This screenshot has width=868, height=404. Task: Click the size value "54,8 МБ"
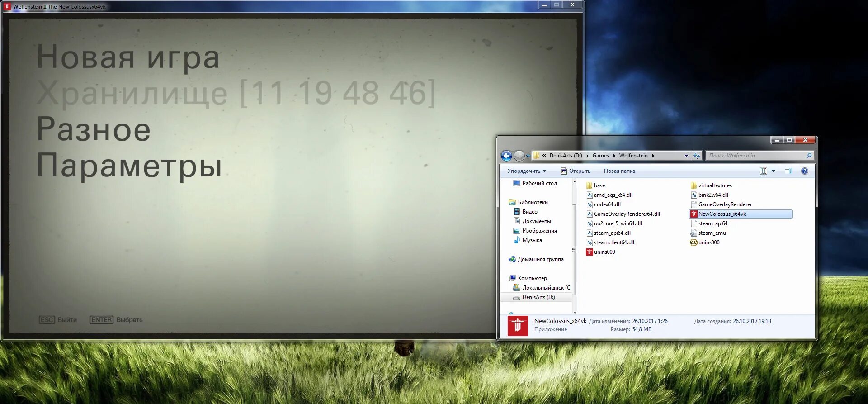click(x=642, y=329)
